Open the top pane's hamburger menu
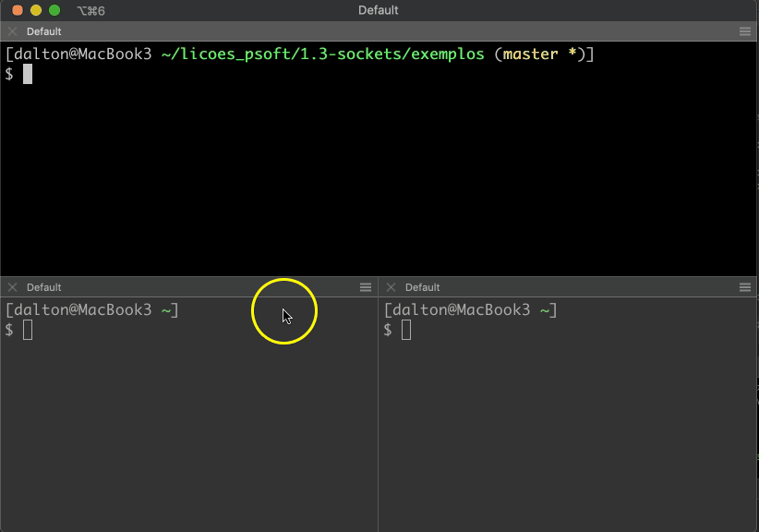The height and width of the screenshot is (532, 759). click(745, 31)
